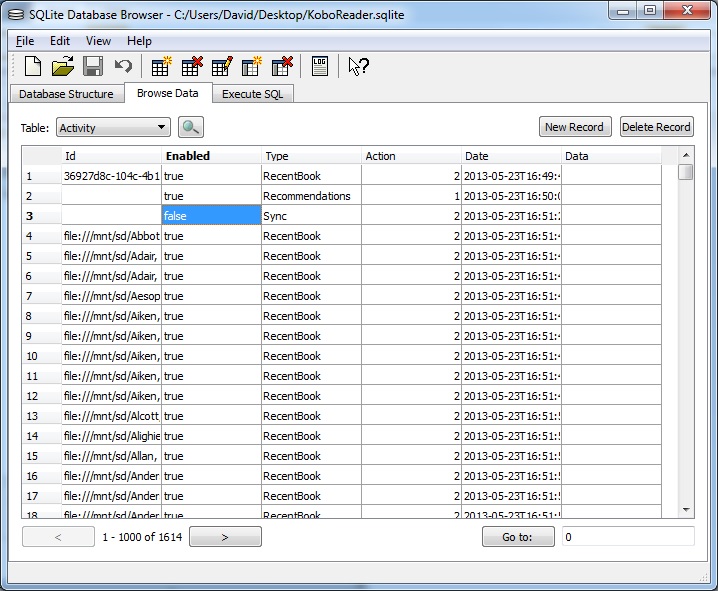Viewport: 718px width, 591px height.
Task: Select the 'RecentBook' Type cell in row 1
Action: [311, 176]
